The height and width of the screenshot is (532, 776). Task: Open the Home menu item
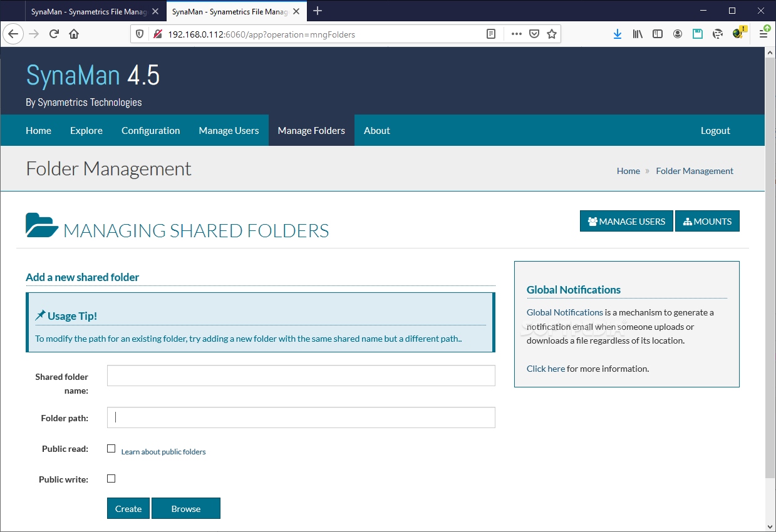[x=38, y=130]
